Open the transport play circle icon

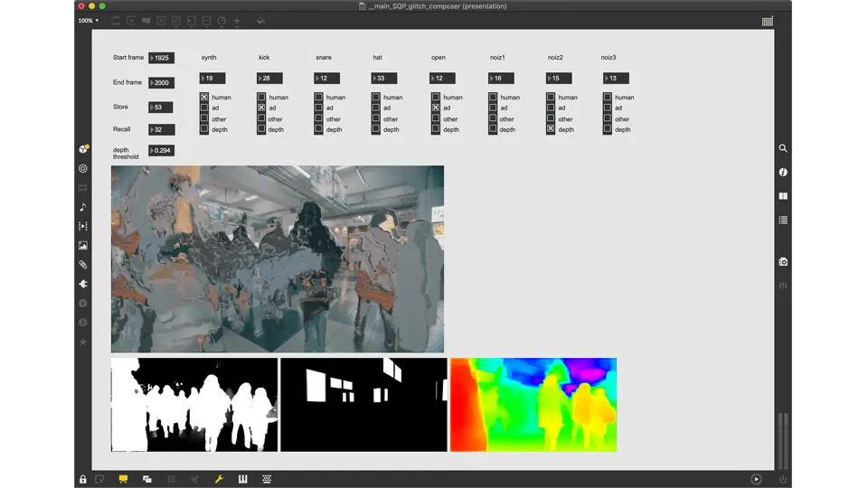tap(756, 479)
